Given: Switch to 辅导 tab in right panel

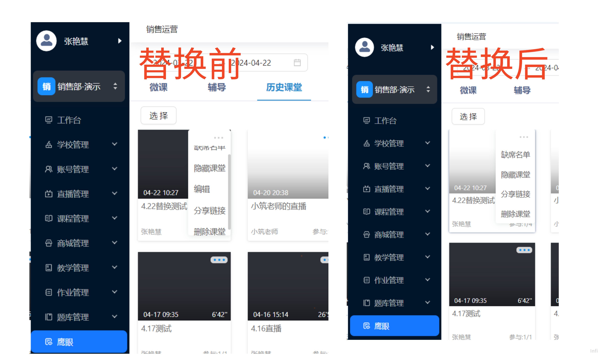Looking at the screenshot, I should click(522, 90).
